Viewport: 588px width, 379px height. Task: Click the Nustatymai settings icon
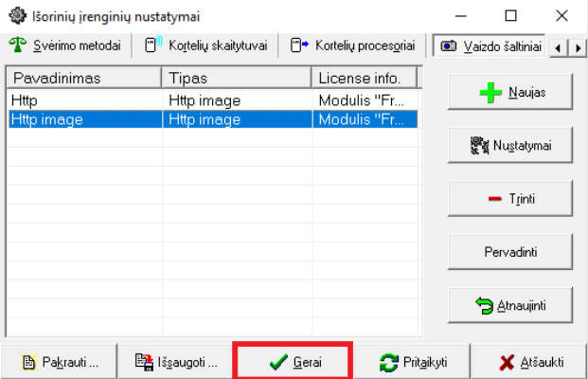pyautogui.click(x=479, y=147)
